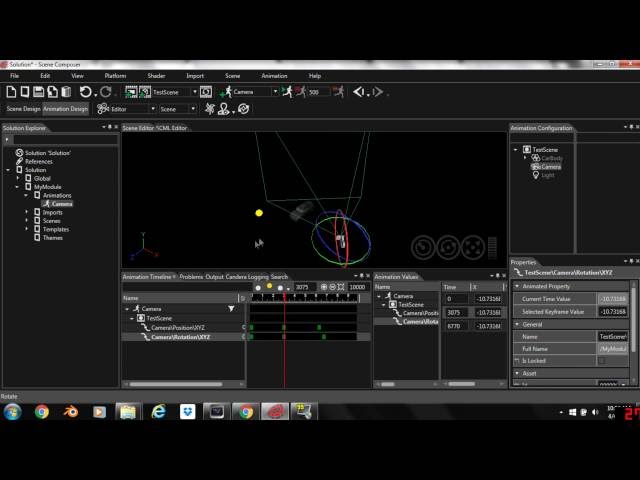Click the record animation red figure icon
The image size is (640, 480).
point(300,92)
